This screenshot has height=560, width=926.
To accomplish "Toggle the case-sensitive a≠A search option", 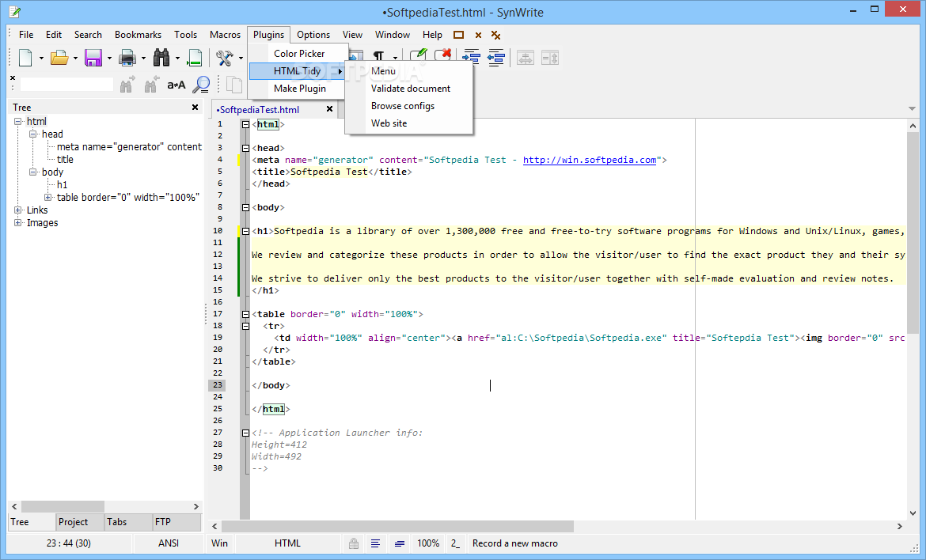I will click(176, 85).
